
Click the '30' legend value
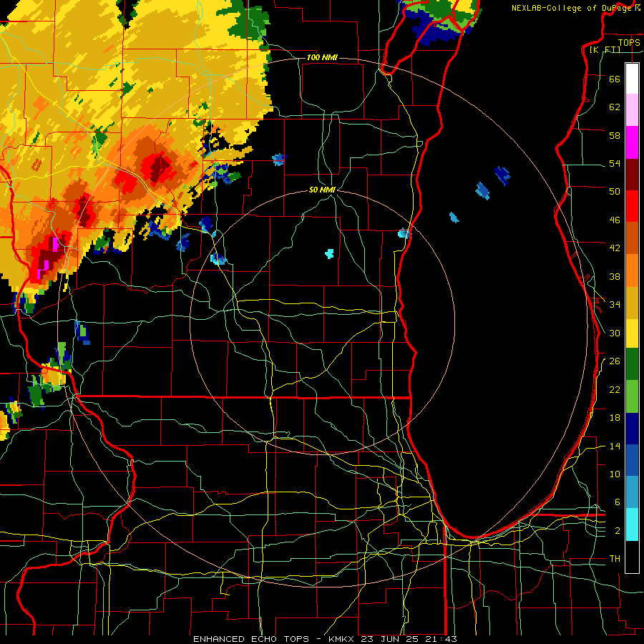[x=615, y=333]
